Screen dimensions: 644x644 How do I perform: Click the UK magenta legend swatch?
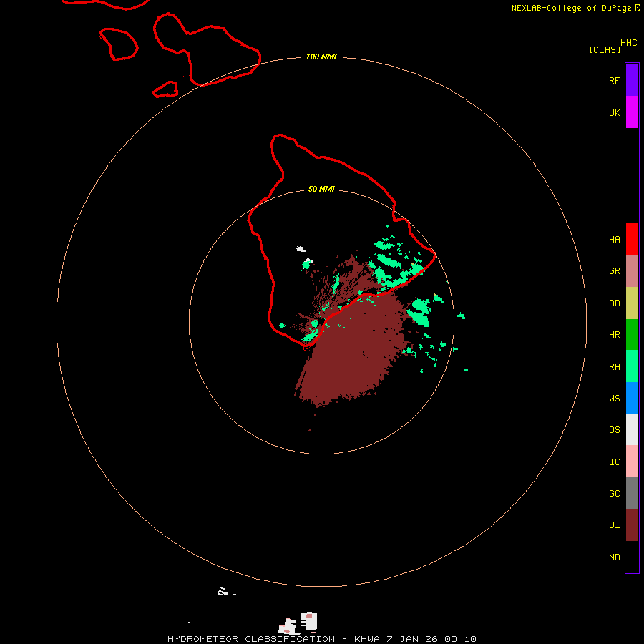coord(632,112)
